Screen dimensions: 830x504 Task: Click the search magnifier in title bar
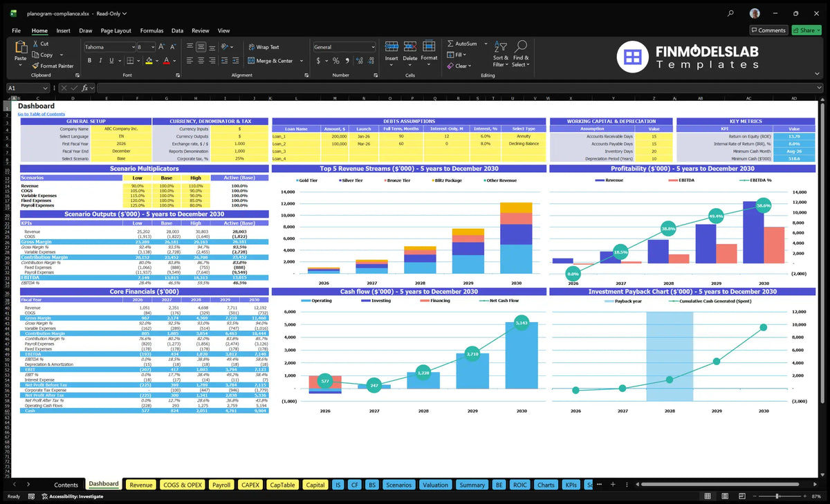point(731,13)
